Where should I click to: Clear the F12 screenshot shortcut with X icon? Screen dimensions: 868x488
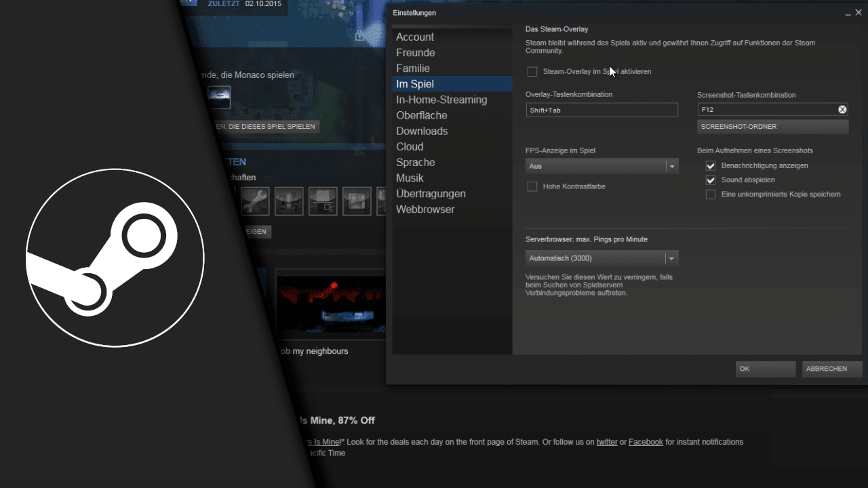[x=842, y=109]
